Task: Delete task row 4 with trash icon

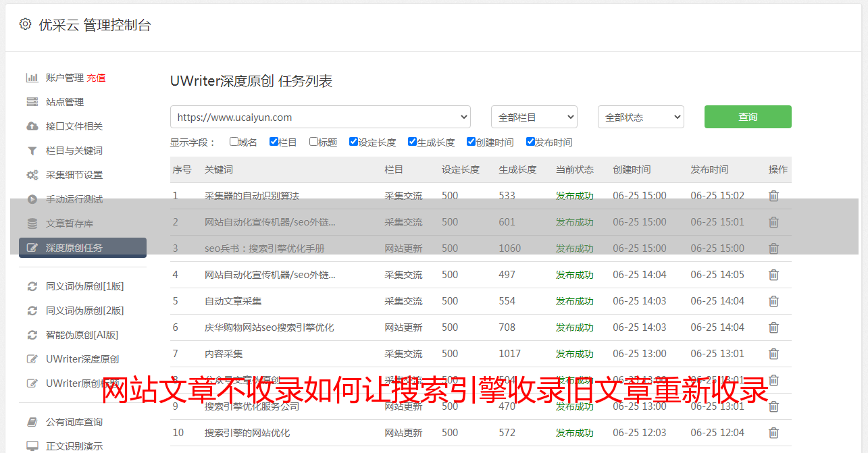Action: [x=773, y=275]
